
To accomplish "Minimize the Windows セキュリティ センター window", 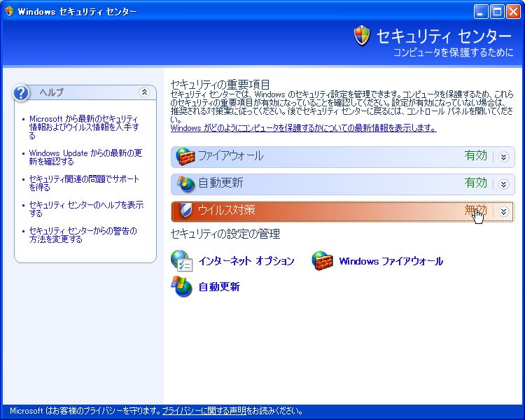I will pos(481,12).
